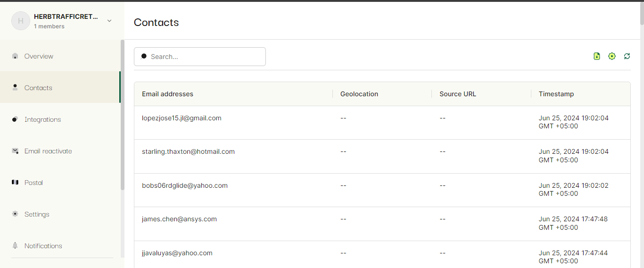This screenshot has width=644, height=268.
Task: Click the Geolocation column header
Action: (359, 94)
